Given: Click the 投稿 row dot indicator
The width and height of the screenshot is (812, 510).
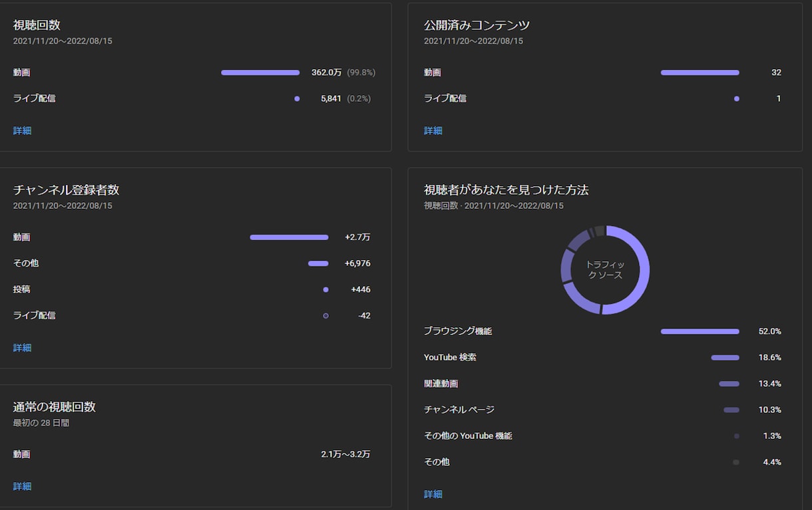Looking at the screenshot, I should pos(325,290).
